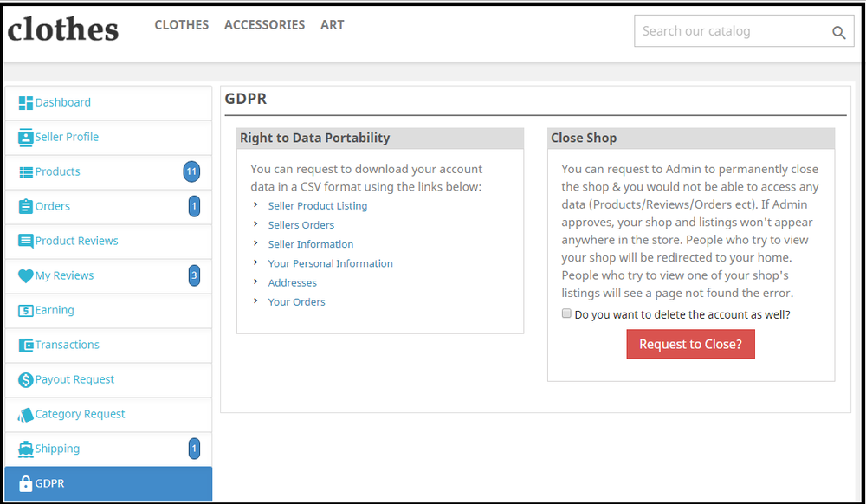
Task: Click the heart icon for My Reviews
Action: point(24,275)
